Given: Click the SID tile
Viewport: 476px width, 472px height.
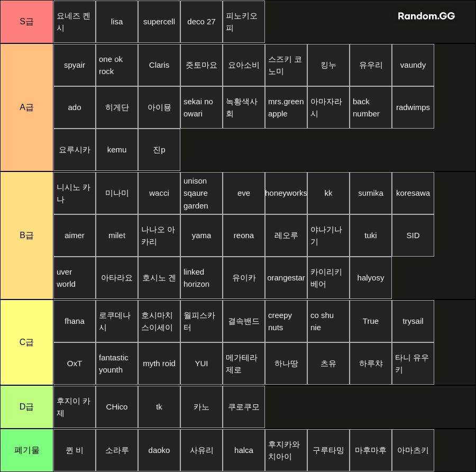Looking at the screenshot, I should pyautogui.click(x=413, y=235).
